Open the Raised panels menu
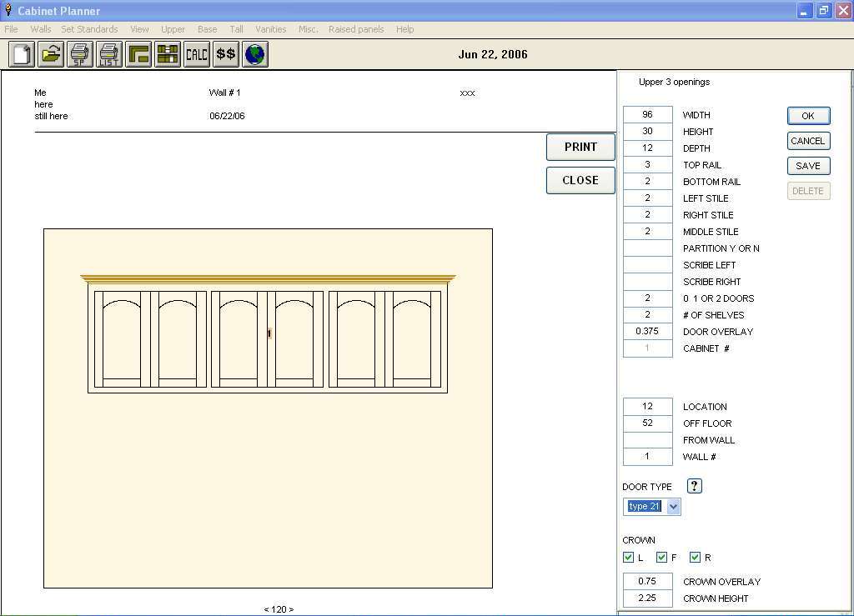854x616 pixels. click(x=356, y=29)
